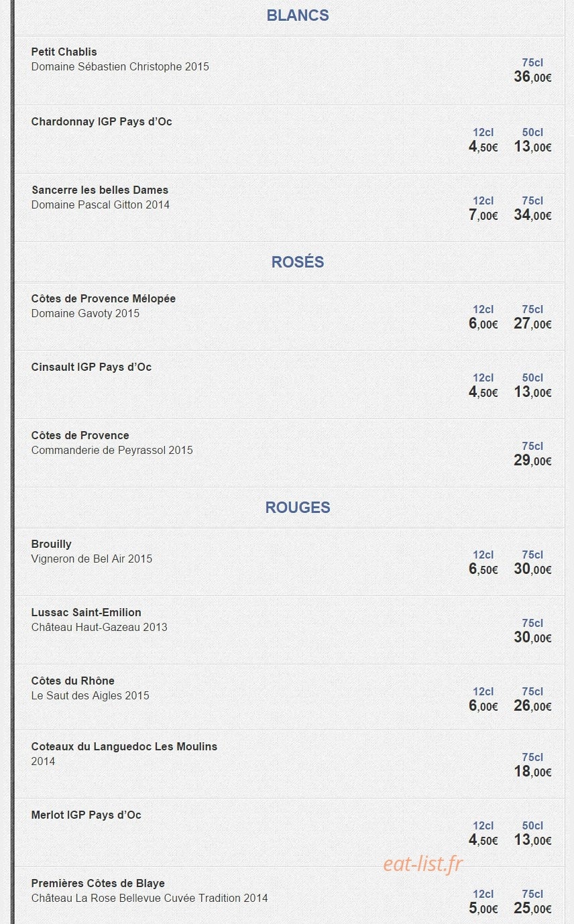This screenshot has width=574, height=924.
Task: Open Côtes du Rhône wine entry
Action: (x=72, y=681)
